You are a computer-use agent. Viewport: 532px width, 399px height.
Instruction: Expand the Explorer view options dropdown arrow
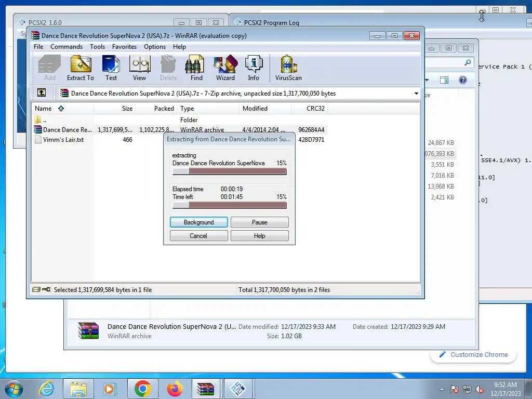click(427, 80)
